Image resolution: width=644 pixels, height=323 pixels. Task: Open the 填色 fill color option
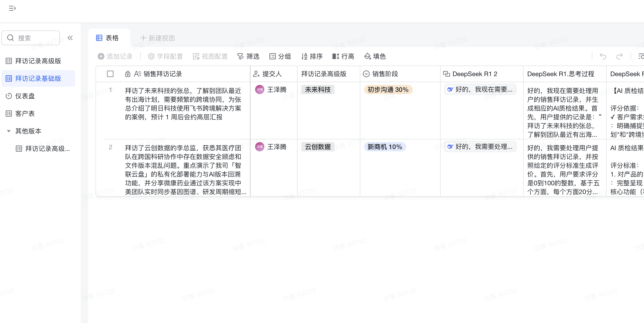click(x=375, y=57)
